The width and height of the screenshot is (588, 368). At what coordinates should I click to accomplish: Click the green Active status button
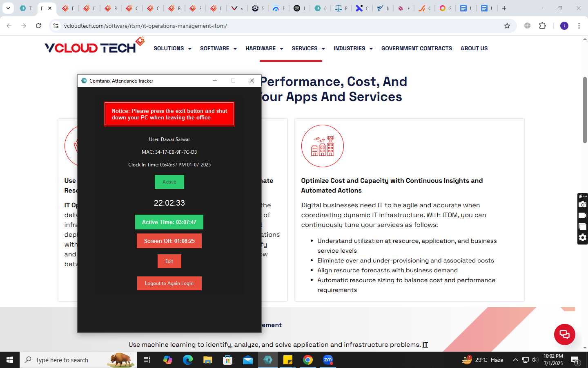click(x=169, y=182)
